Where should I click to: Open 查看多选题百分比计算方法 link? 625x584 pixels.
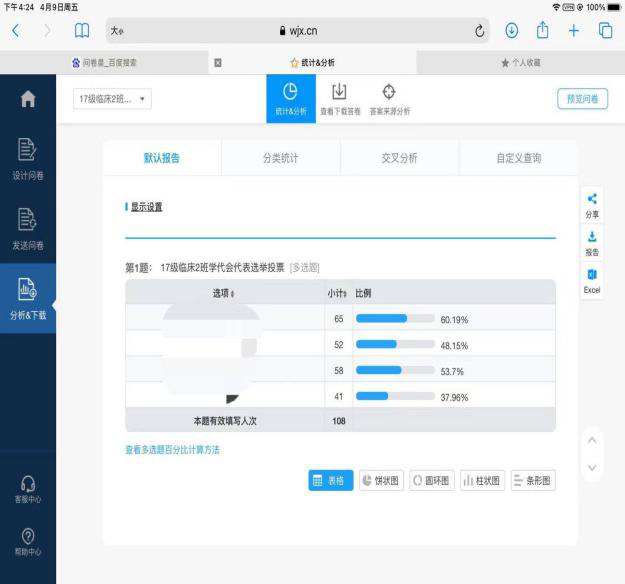coord(172,450)
